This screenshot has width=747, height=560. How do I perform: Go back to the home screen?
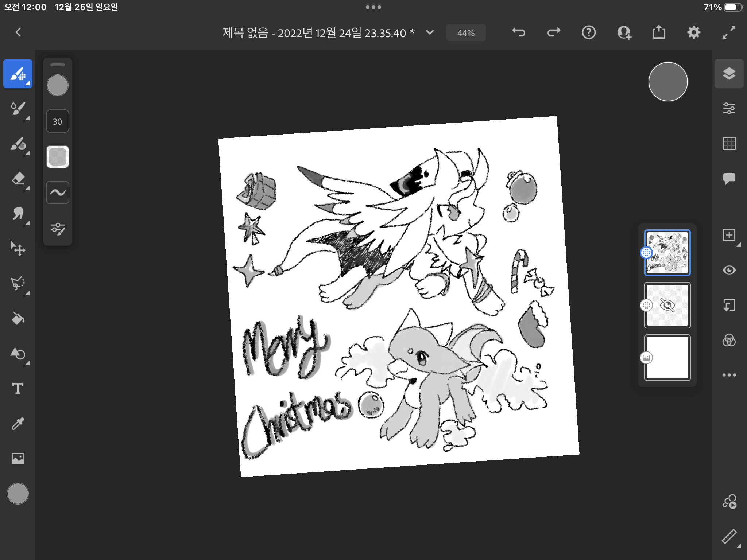point(18,32)
